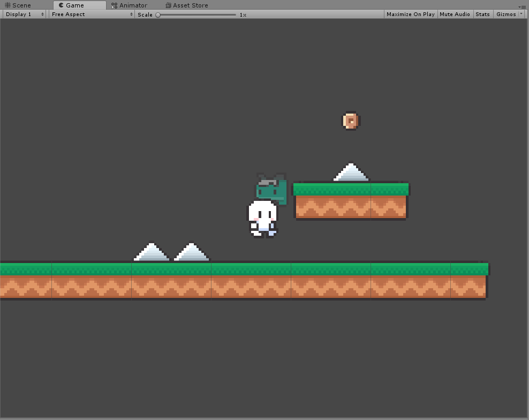
Task: Click the Scale slider handle
Action: [x=158, y=15]
